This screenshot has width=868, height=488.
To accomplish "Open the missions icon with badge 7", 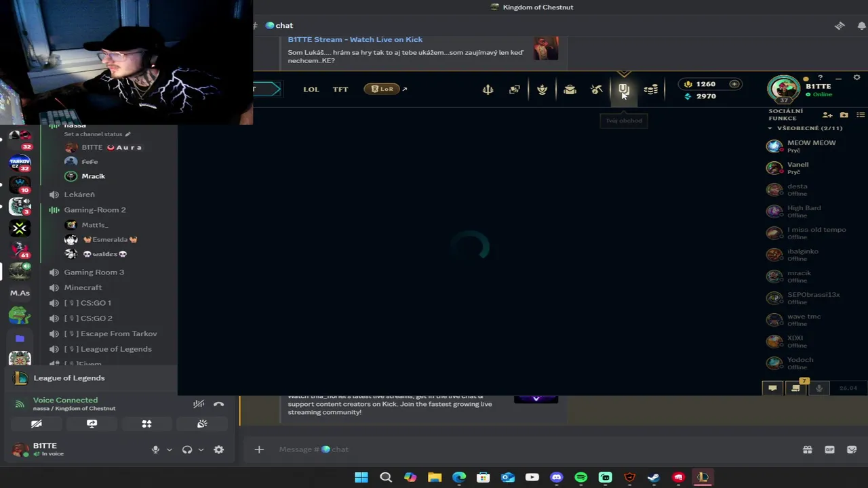I will [x=795, y=388].
